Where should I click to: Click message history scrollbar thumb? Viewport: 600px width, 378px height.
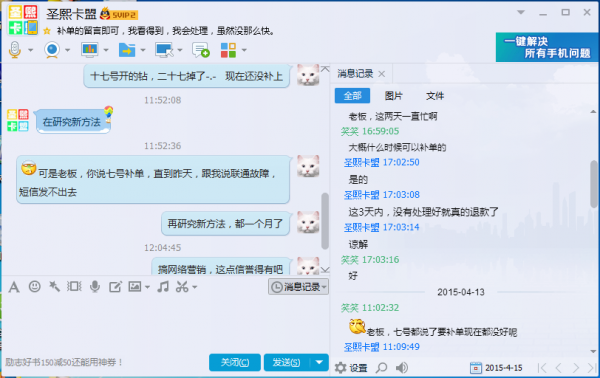tap(593, 184)
